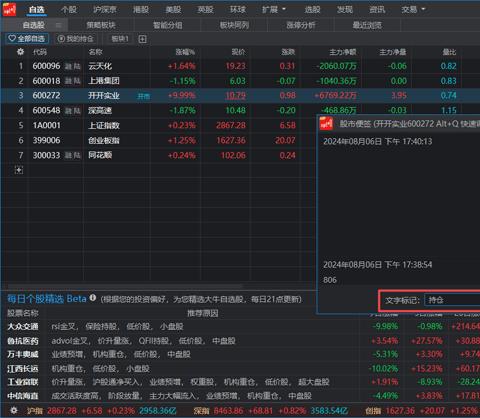Image resolution: width=480 pixels, height=418 pixels.
Task: Switch to the 个股 main tab
Action: (x=69, y=10)
